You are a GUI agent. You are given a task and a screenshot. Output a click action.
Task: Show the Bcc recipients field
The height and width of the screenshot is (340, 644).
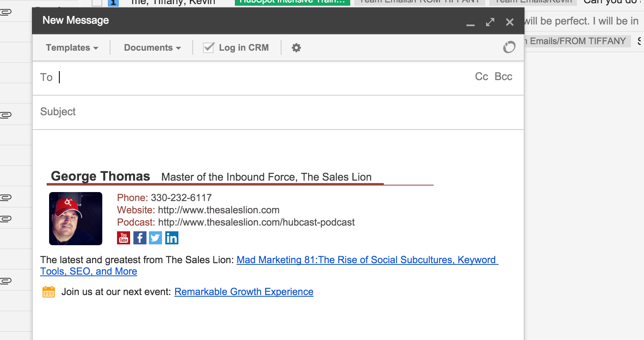click(503, 77)
